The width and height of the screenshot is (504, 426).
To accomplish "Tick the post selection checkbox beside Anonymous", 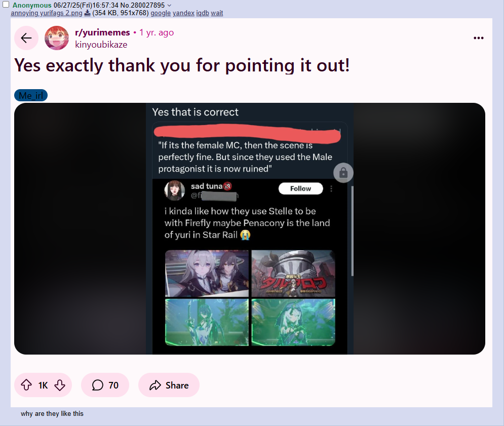I will [6, 4].
